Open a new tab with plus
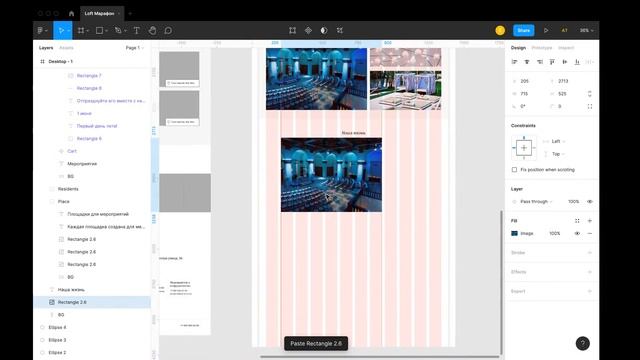640x360 pixels. coord(130,13)
